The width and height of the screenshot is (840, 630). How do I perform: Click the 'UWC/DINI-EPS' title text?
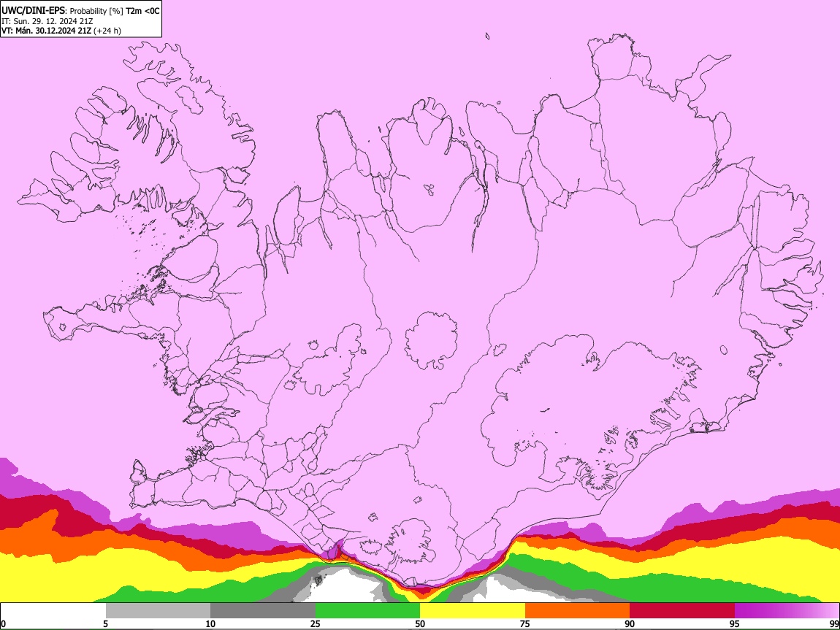click(x=32, y=11)
